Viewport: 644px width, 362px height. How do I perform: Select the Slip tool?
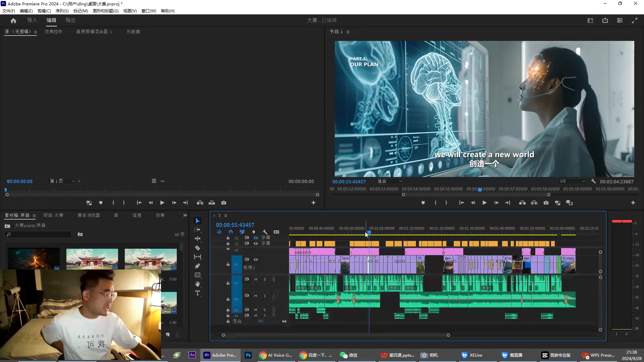click(x=198, y=257)
